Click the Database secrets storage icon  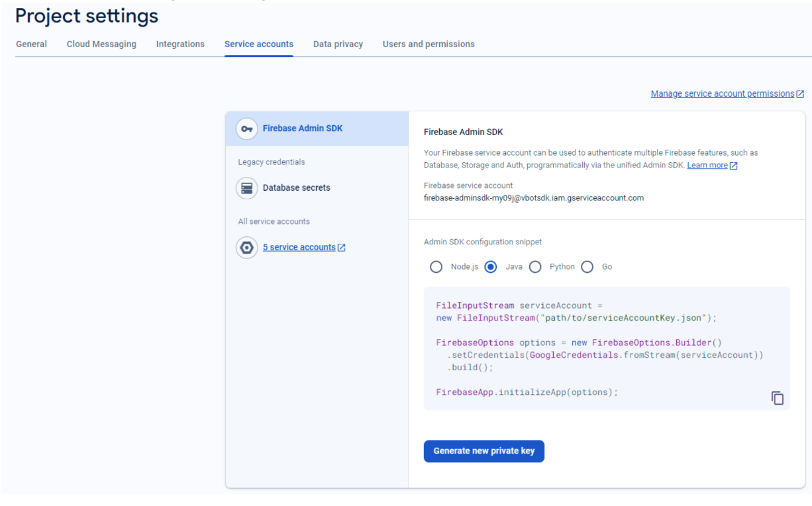[x=246, y=188]
